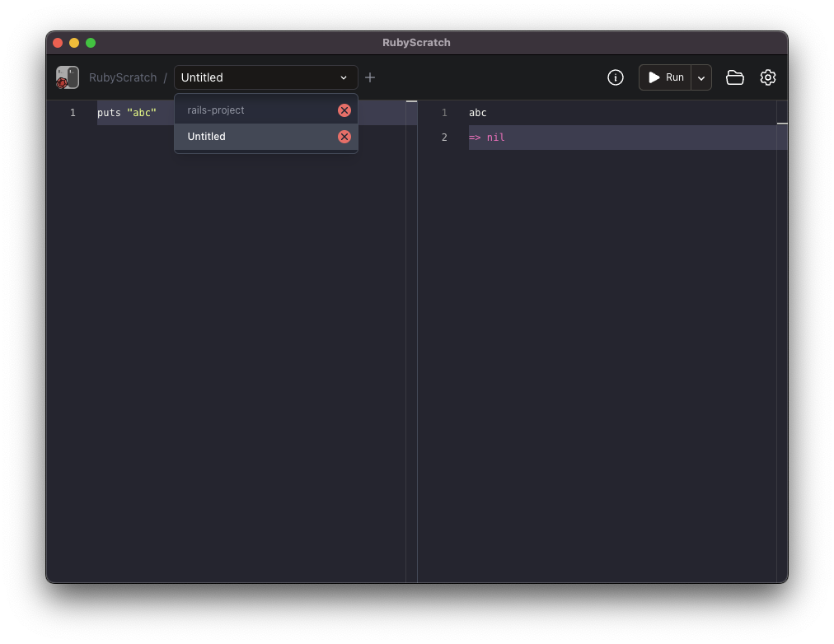834x644 pixels.
Task: Click the RubyScratch app logo icon
Action: tap(68, 77)
